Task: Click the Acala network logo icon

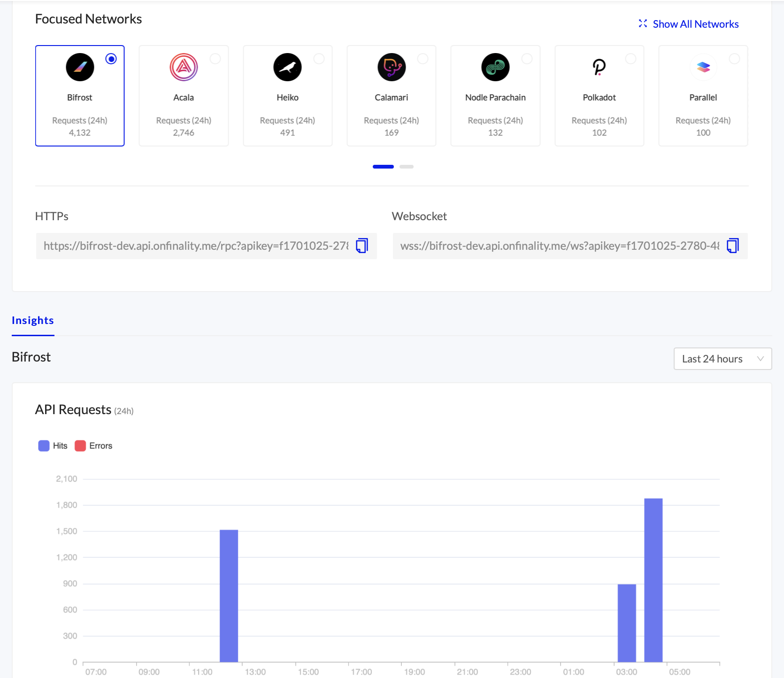Action: pyautogui.click(x=184, y=67)
